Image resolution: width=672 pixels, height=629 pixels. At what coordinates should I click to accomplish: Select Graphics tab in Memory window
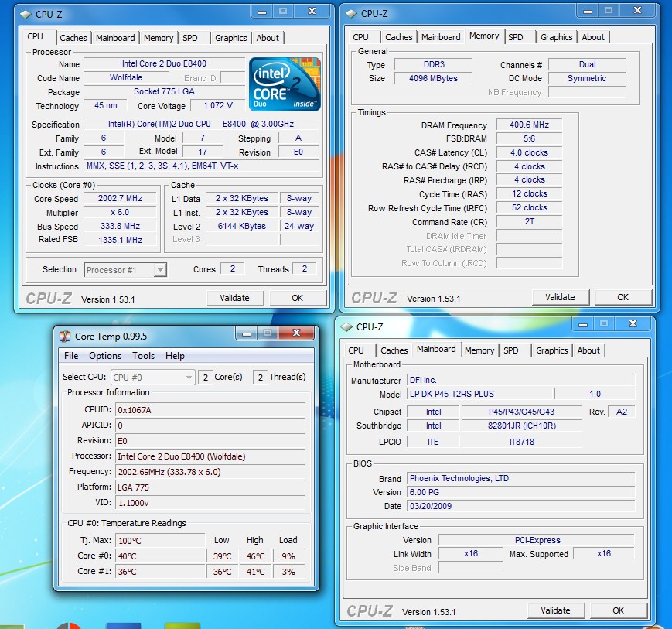pos(556,37)
